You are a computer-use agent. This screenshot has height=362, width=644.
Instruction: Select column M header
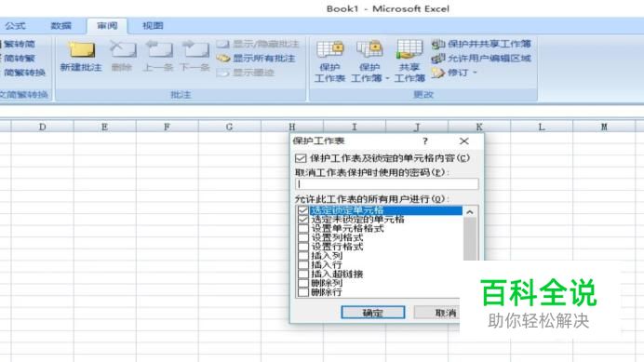[x=604, y=127]
